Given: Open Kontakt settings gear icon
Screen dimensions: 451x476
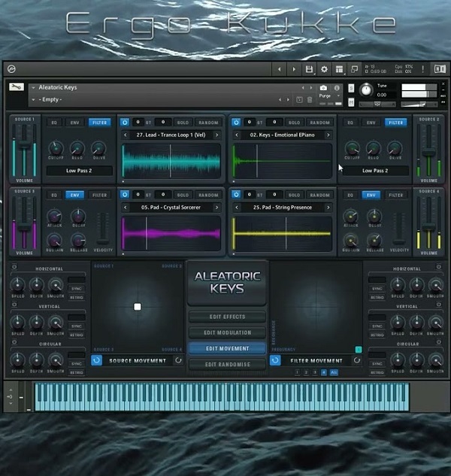Looking at the screenshot, I should 324,69.
